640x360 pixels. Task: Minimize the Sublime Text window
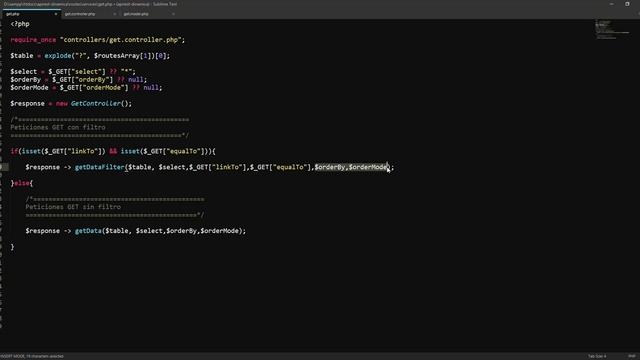(x=611, y=4)
